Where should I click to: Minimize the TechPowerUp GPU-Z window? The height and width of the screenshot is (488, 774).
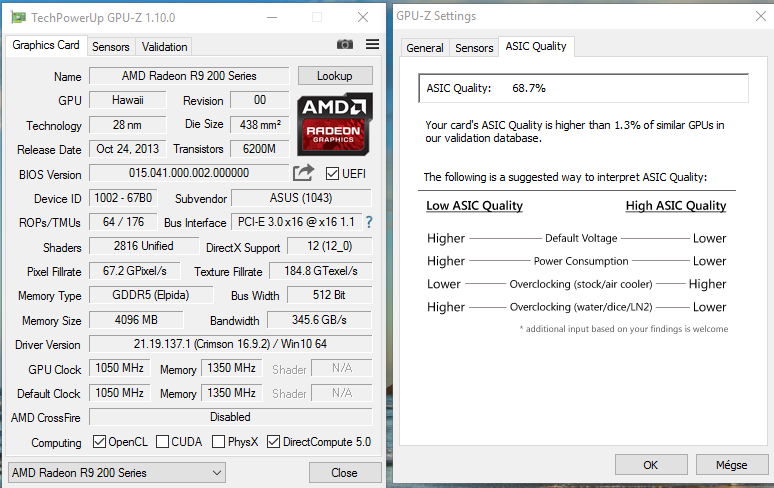(x=271, y=18)
